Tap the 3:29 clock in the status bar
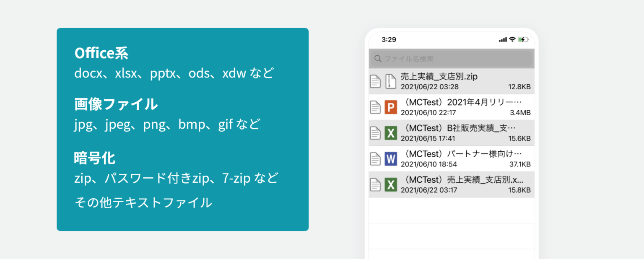Viewport: 644px width, 259px height. [x=389, y=39]
